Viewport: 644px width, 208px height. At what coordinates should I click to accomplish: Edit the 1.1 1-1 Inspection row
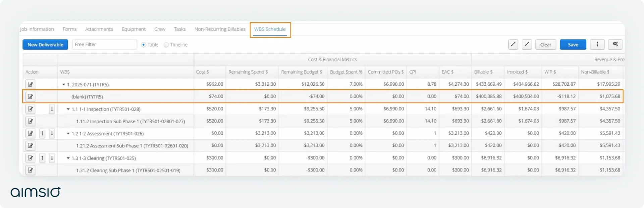pos(31,109)
